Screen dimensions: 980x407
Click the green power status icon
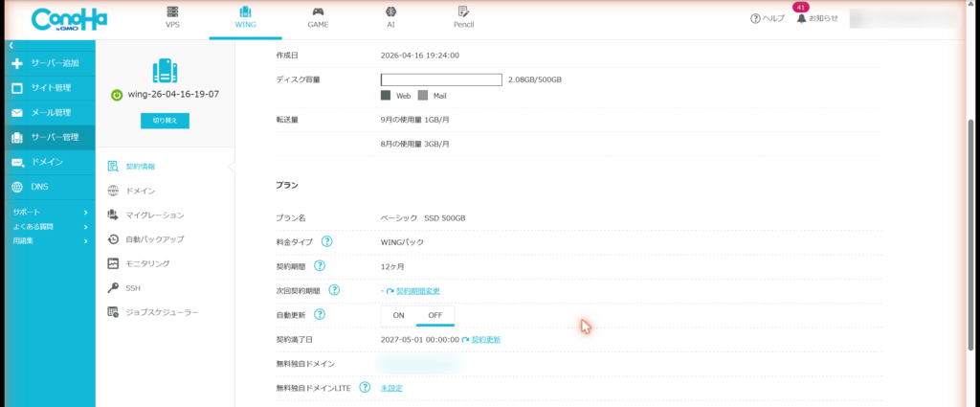(x=116, y=95)
